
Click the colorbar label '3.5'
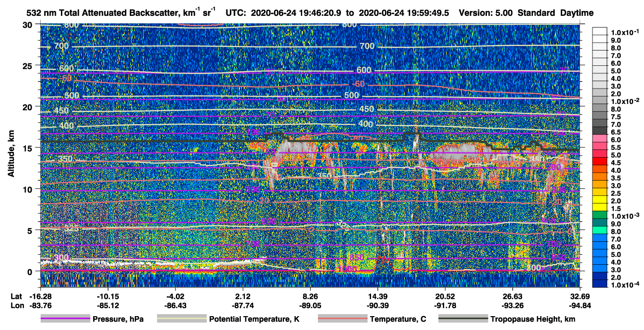click(x=616, y=178)
